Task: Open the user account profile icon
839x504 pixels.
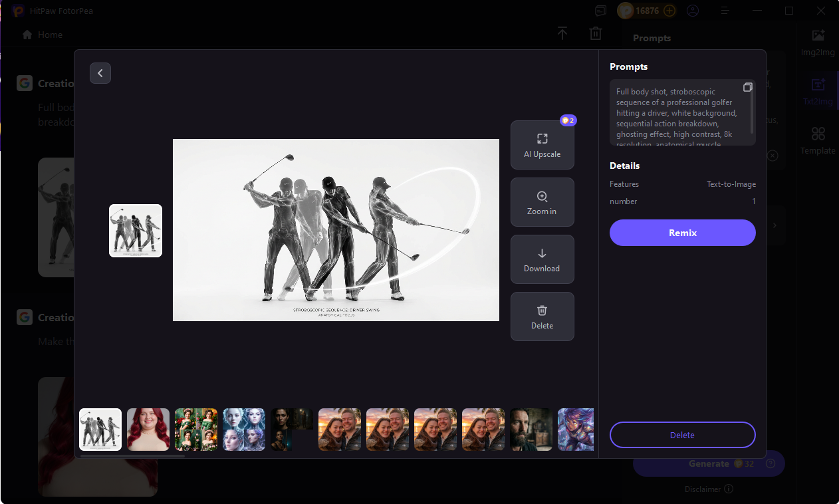Action: click(x=693, y=11)
